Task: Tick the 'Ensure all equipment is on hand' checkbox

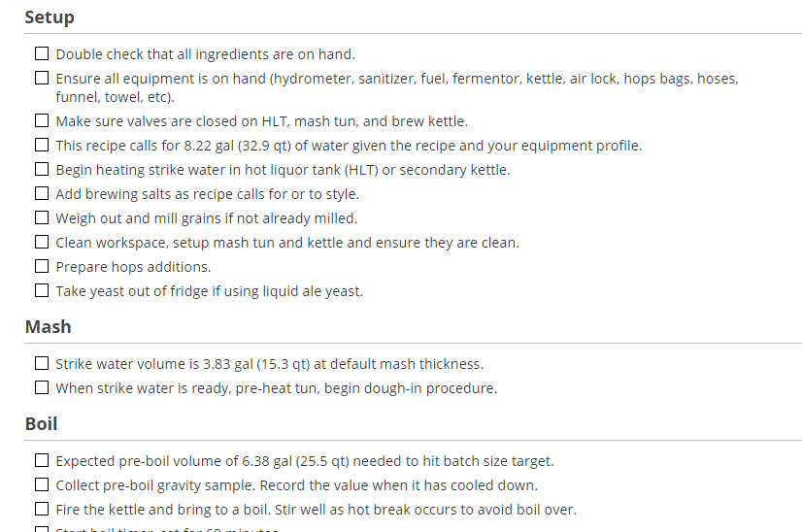Action: (42, 79)
